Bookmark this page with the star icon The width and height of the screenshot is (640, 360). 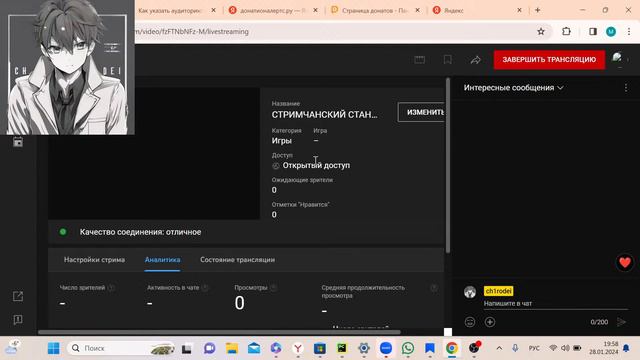(541, 31)
